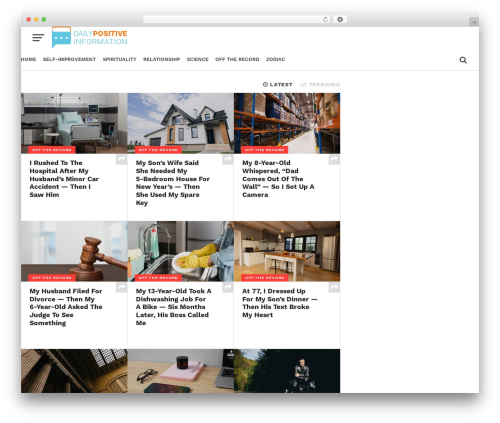
Task: Click the desk with glasses thumbnail
Action: 180,371
